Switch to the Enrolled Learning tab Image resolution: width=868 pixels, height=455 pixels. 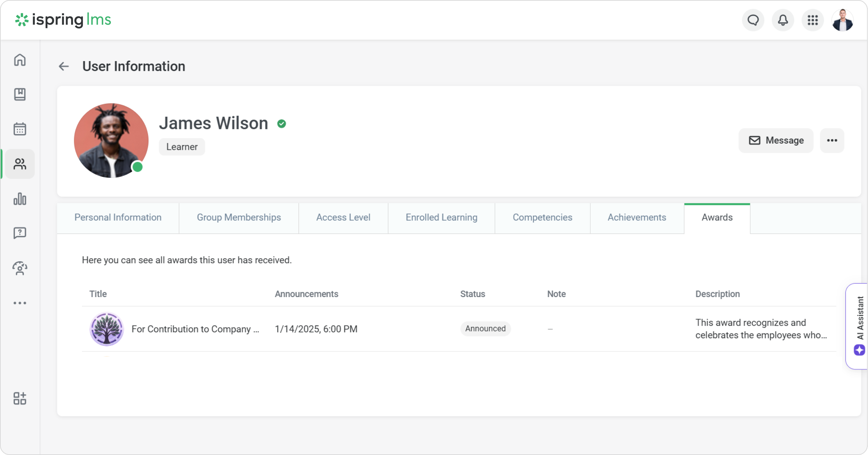pyautogui.click(x=441, y=217)
